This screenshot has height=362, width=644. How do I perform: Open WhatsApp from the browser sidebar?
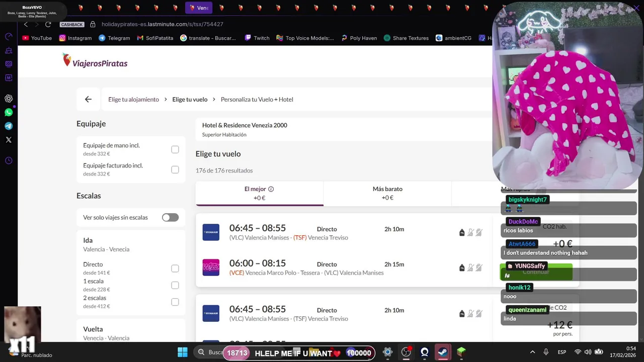point(9,112)
